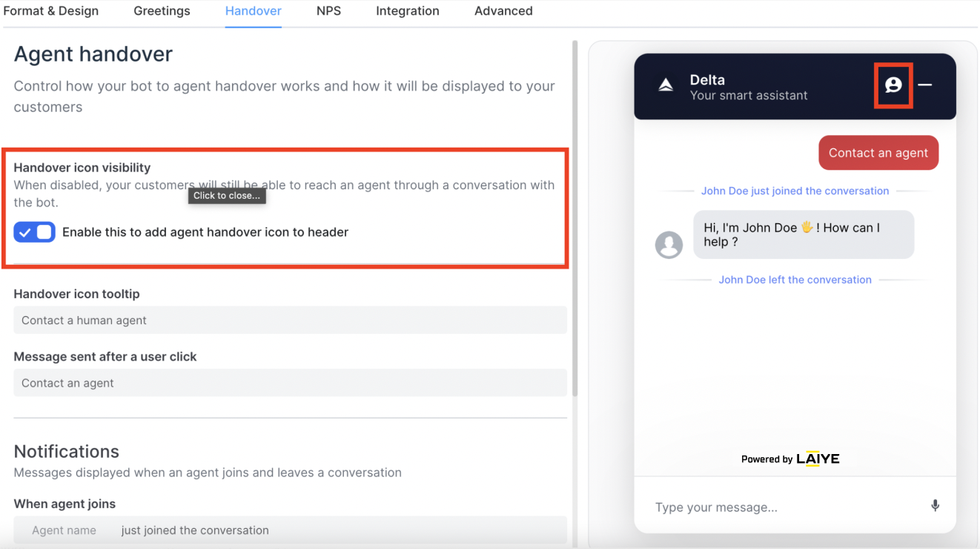Click the red Contact an agent bubble
This screenshot has height=549, width=980.
click(x=878, y=153)
